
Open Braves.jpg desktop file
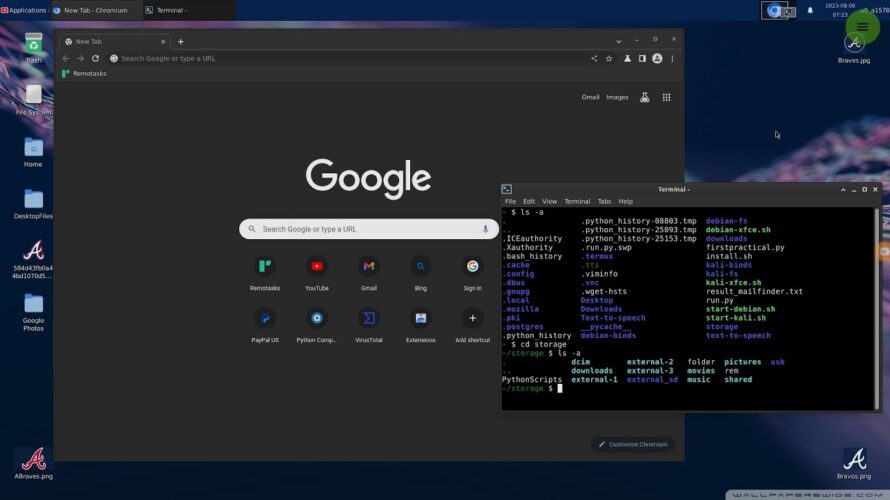tap(854, 44)
